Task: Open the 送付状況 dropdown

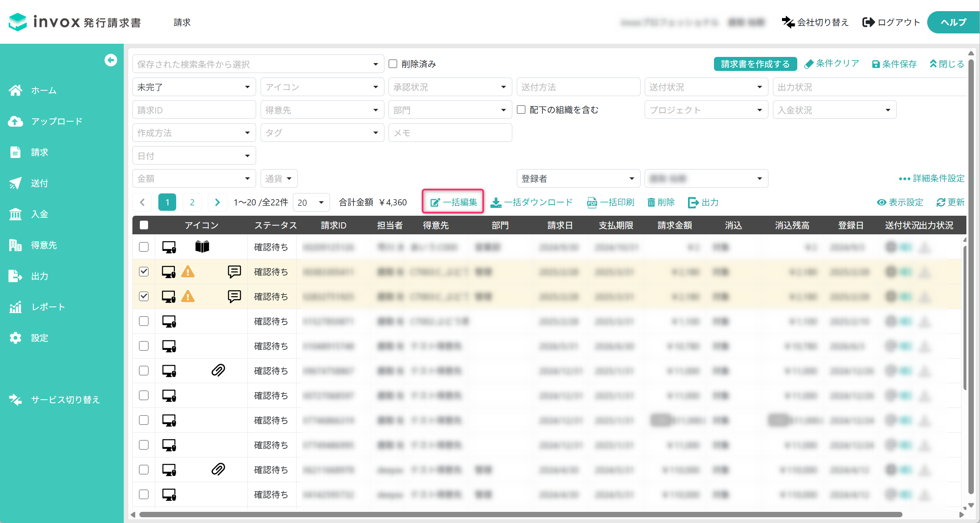Action: point(706,87)
